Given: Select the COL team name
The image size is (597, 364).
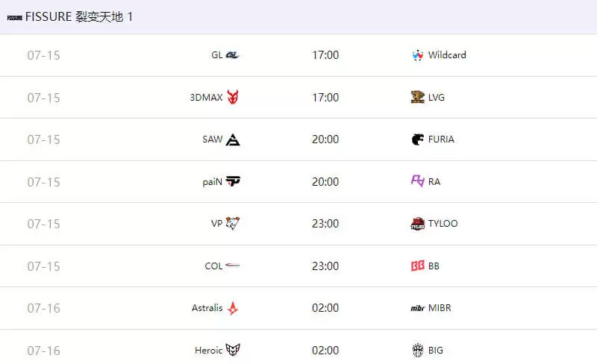Looking at the screenshot, I should 213,266.
